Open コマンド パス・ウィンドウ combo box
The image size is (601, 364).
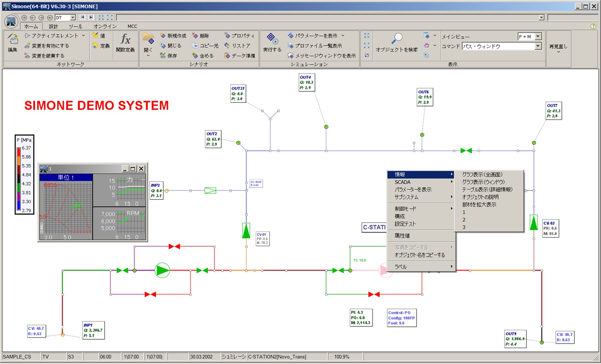coord(502,46)
